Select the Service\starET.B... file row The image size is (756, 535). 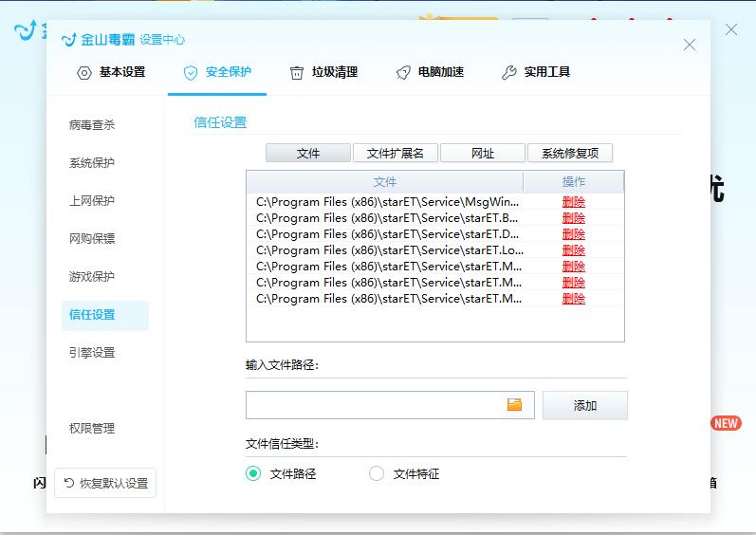[434, 218]
